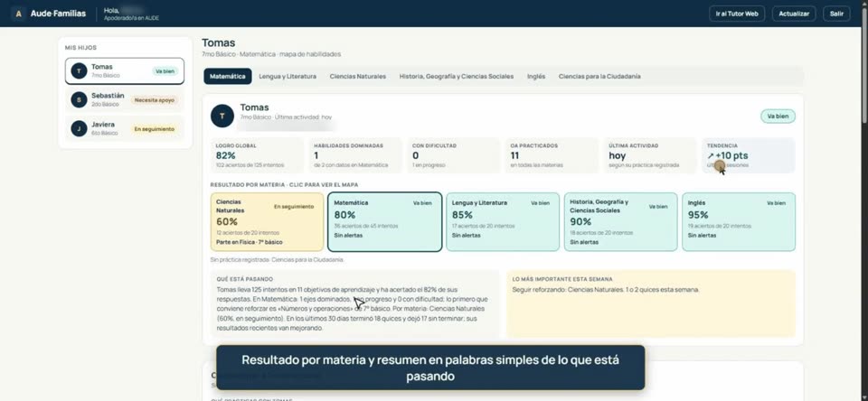The width and height of the screenshot is (868, 401).
Task: Open Inglés 95% subject card
Action: pyautogui.click(x=739, y=222)
